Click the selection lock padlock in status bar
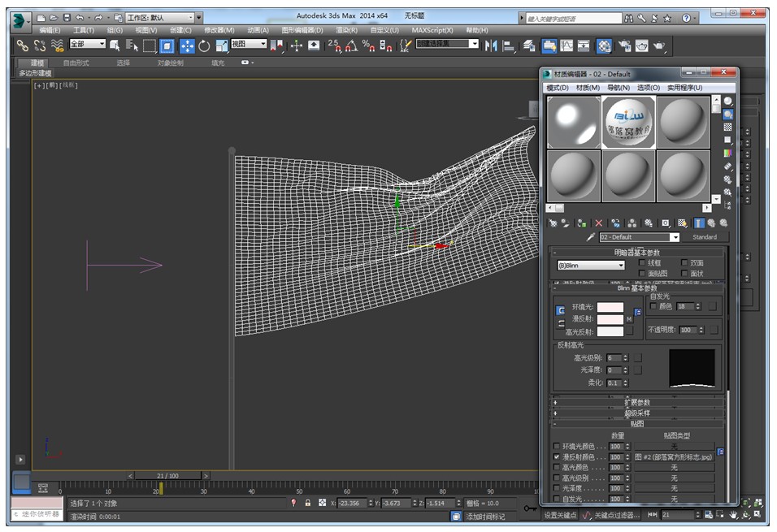The height and width of the screenshot is (532, 777). coord(308,503)
